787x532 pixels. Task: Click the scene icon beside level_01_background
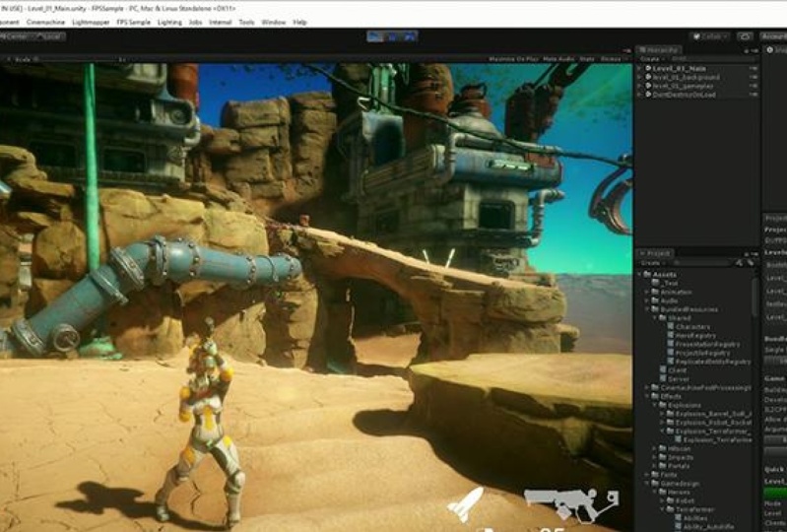pyautogui.click(x=648, y=77)
